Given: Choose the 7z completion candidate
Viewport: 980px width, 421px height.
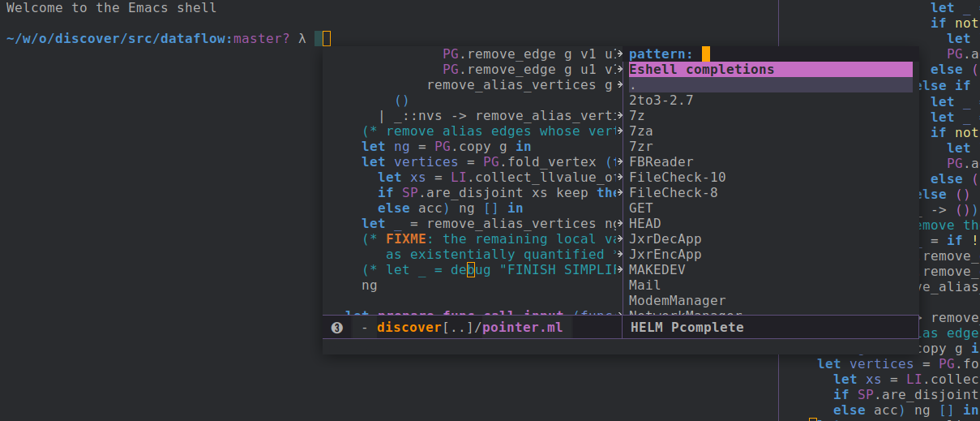Looking at the screenshot, I should [x=637, y=116].
